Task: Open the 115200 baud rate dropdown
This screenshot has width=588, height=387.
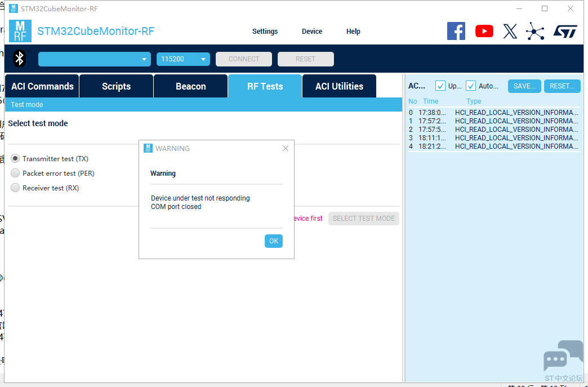Action: pyautogui.click(x=183, y=59)
